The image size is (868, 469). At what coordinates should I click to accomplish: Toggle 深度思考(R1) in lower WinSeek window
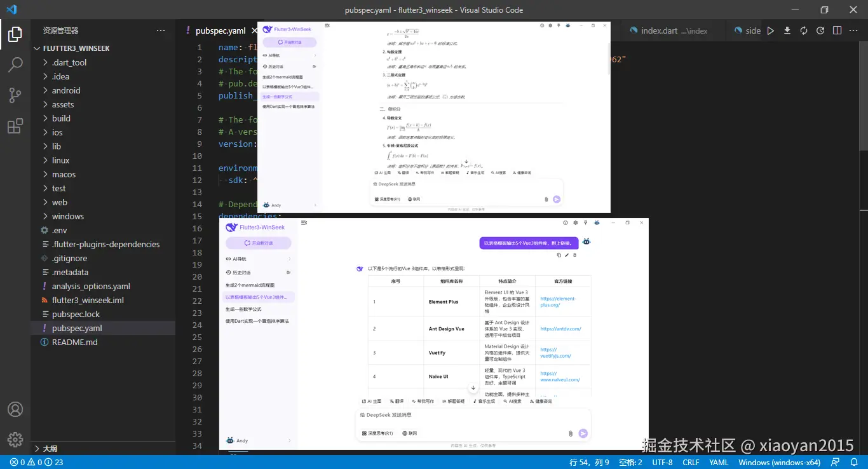[x=377, y=433]
